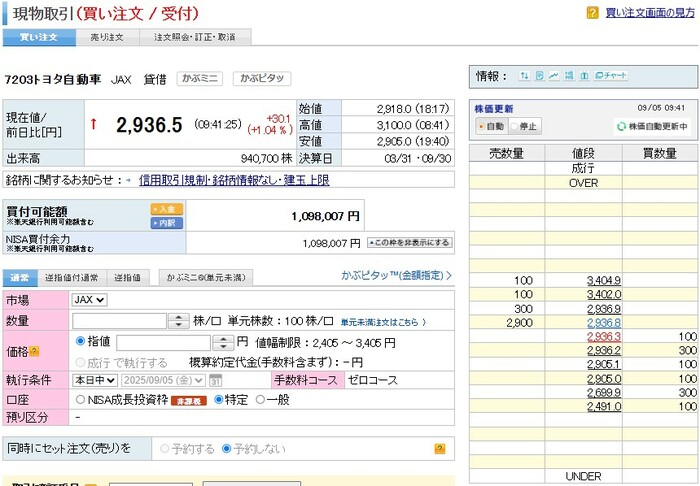The image size is (700, 486).
Task: Click the 指値 price stepper
Action: 223,343
